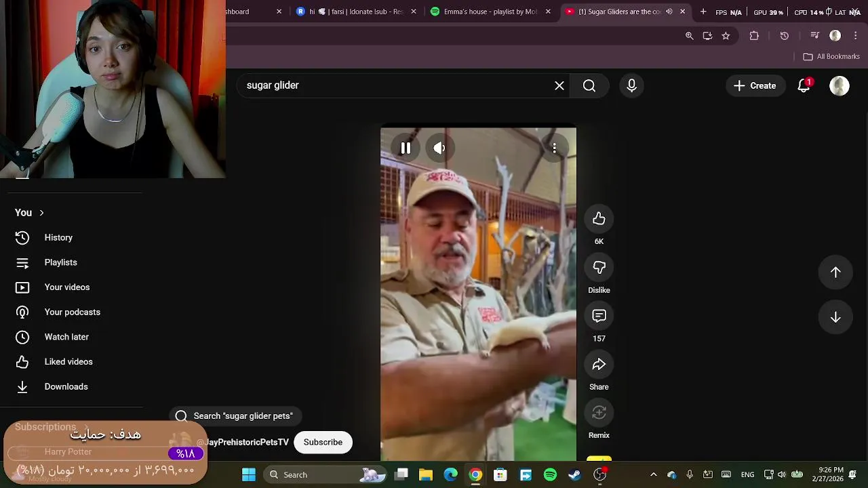This screenshot has height=488, width=868.
Task: Open media controls icon in Chrome toolbar
Action: click(815, 36)
